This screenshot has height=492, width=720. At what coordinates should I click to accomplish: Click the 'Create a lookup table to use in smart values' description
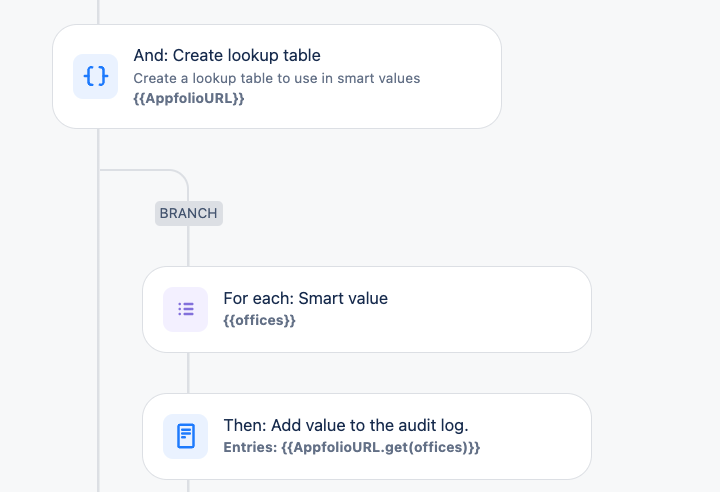[276, 79]
